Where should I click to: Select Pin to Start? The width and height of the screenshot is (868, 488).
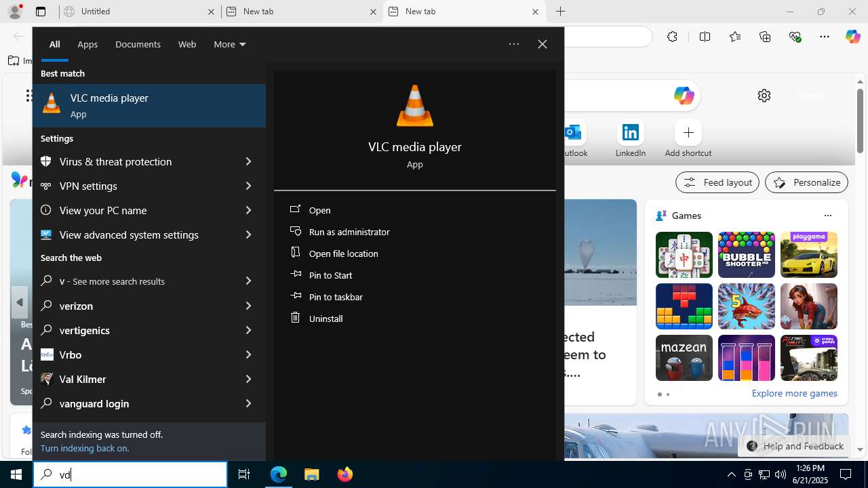point(414,275)
